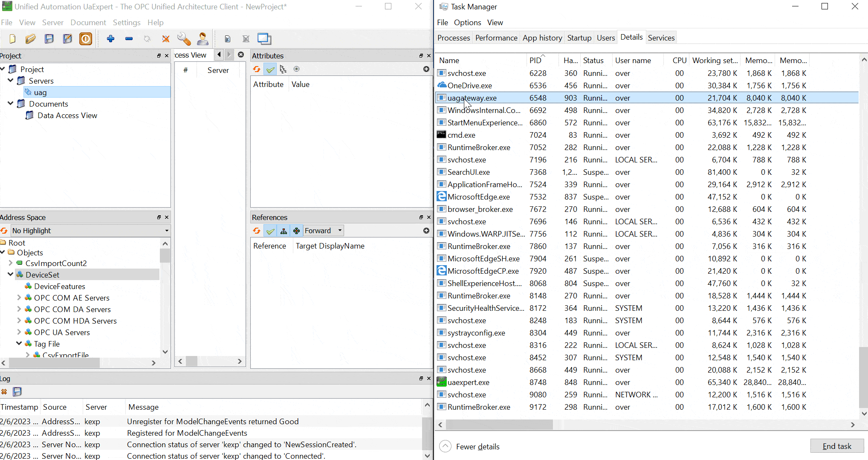The width and height of the screenshot is (868, 460).
Task: Click the user identity person icon
Action: [203, 39]
